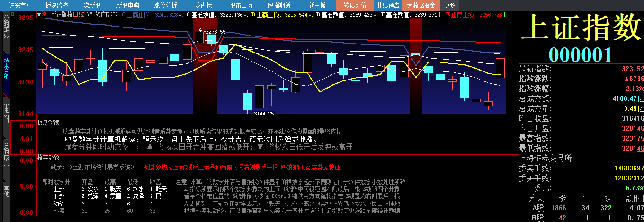The image size is (644, 222).
Task: Click the 姚彦《金融市场统计易学系统》 text
Action: click(x=92, y=168)
